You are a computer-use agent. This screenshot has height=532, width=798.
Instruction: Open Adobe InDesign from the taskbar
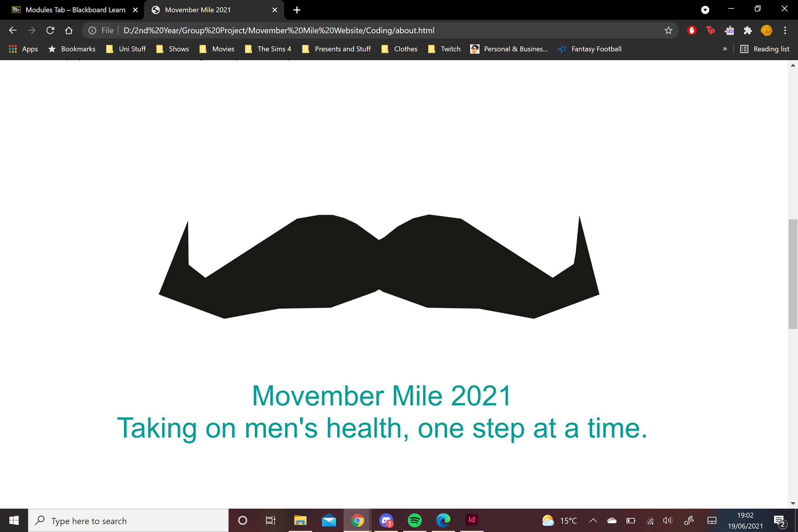[x=472, y=520]
